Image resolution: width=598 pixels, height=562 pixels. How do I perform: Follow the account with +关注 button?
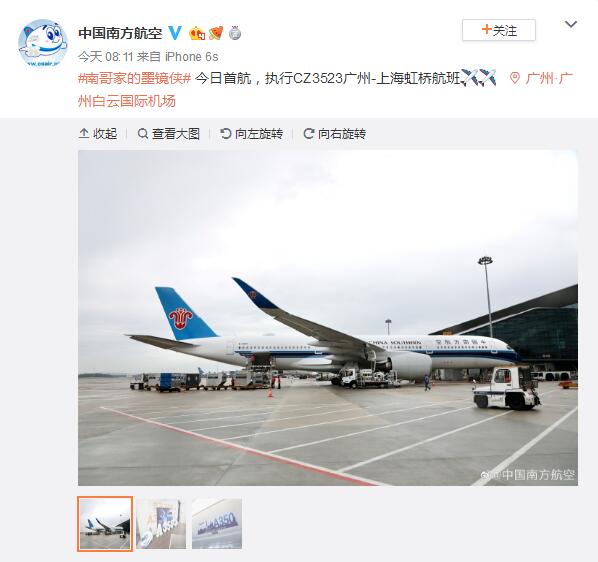pyautogui.click(x=499, y=30)
